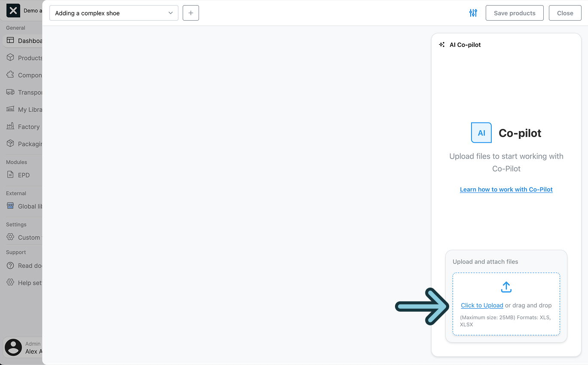Click Alex's profile avatar at bottom left
The width and height of the screenshot is (588, 365).
(13, 347)
